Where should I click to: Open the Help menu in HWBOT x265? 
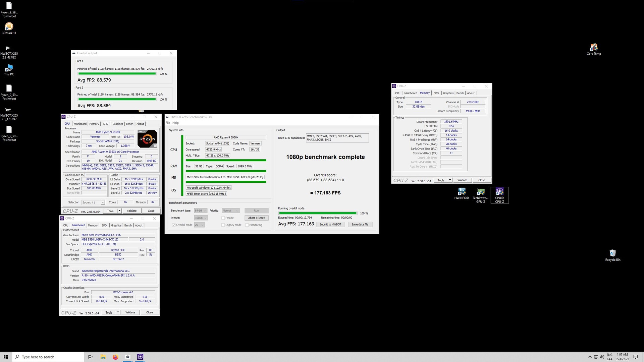click(x=175, y=123)
